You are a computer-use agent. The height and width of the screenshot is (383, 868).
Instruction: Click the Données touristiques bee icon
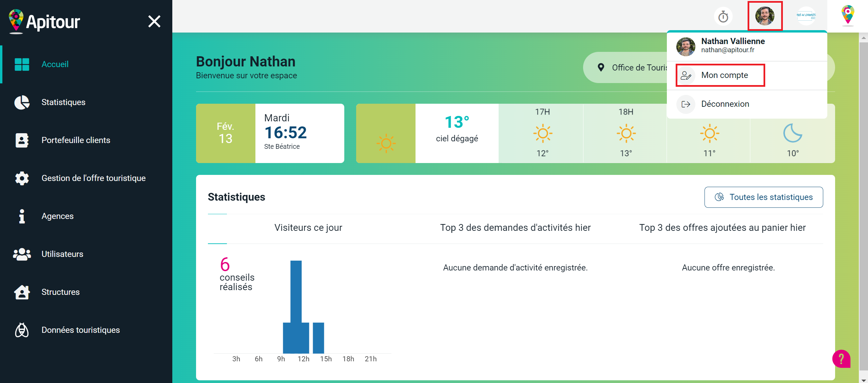21,330
